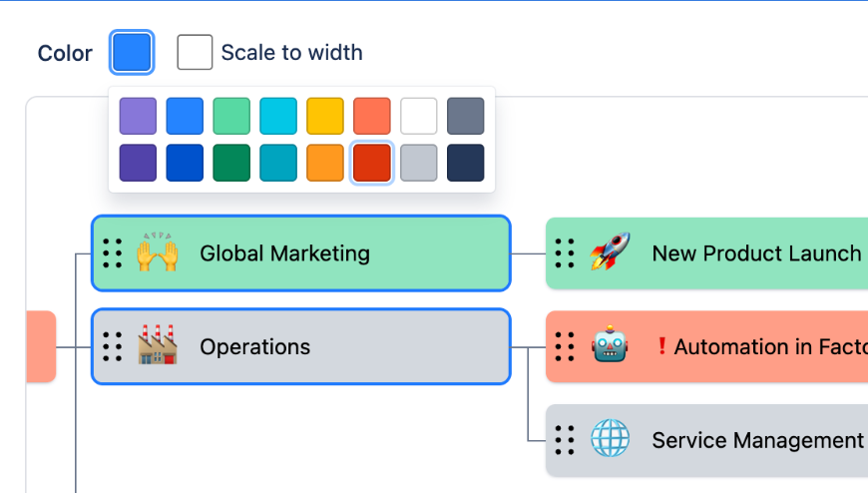Pick the light purple color swatch

pyautogui.click(x=138, y=116)
